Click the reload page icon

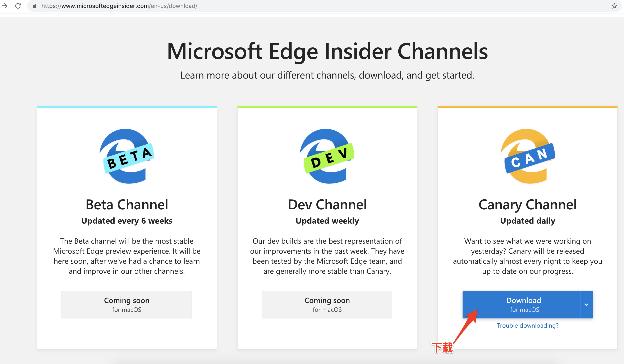tap(18, 6)
